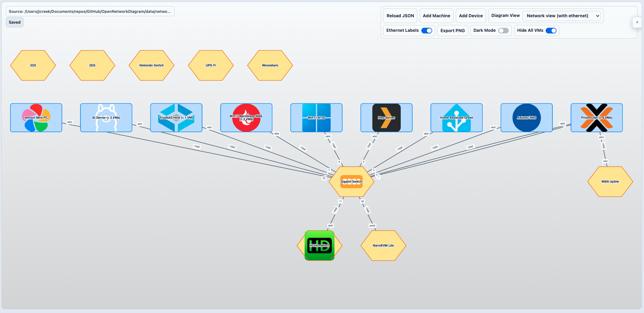
Task: Open the Diagram View dropdown
Action: [562, 16]
